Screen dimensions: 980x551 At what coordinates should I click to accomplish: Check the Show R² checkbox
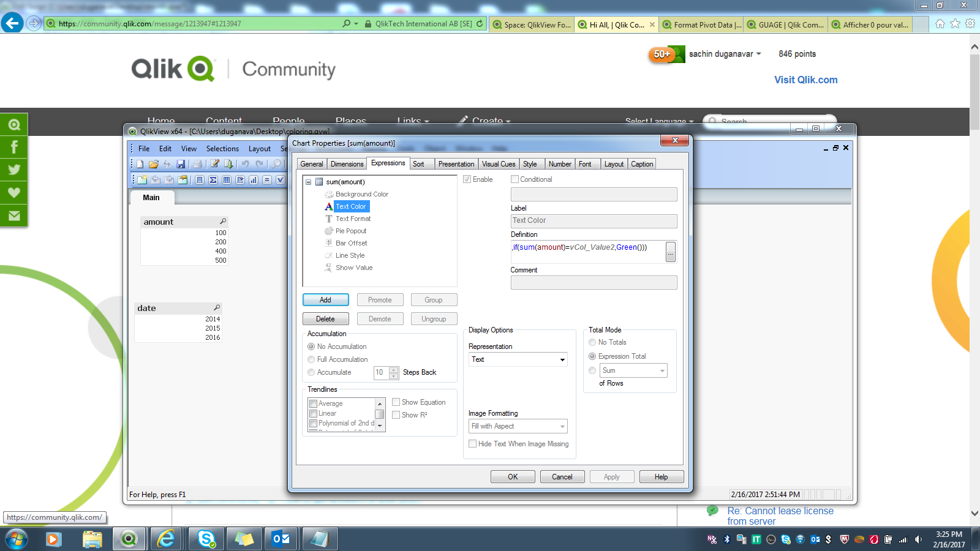(396, 415)
